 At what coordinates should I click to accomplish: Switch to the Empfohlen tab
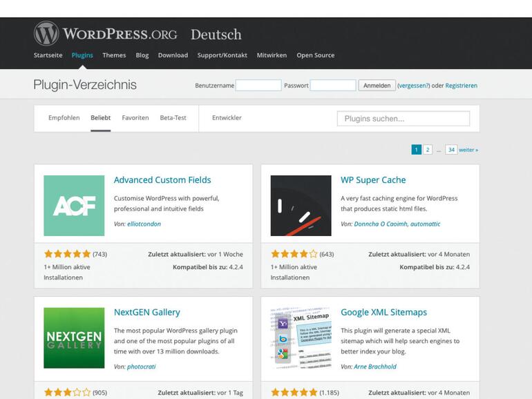64,117
